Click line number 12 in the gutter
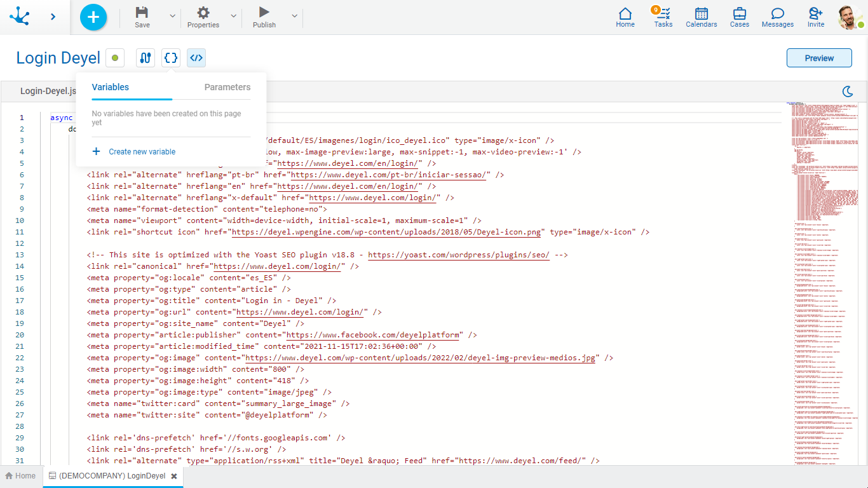Screen dimensions: 868x488 [21, 243]
